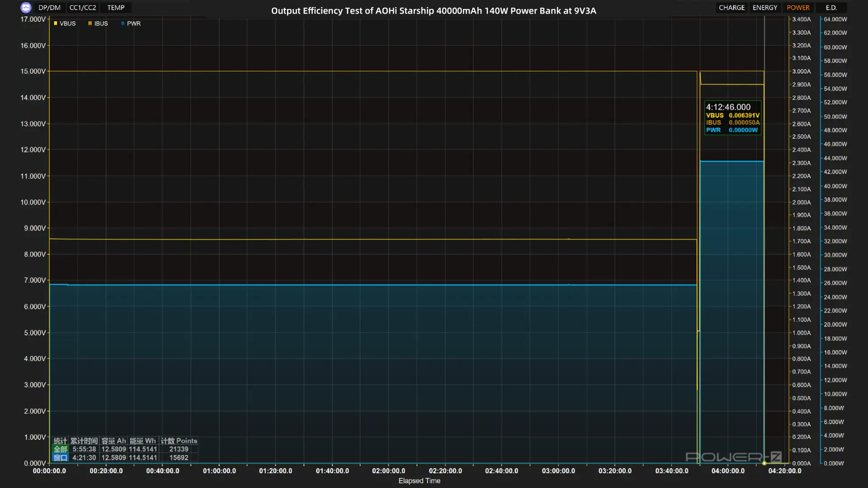Switch to the ENERGY tab

coord(765,8)
